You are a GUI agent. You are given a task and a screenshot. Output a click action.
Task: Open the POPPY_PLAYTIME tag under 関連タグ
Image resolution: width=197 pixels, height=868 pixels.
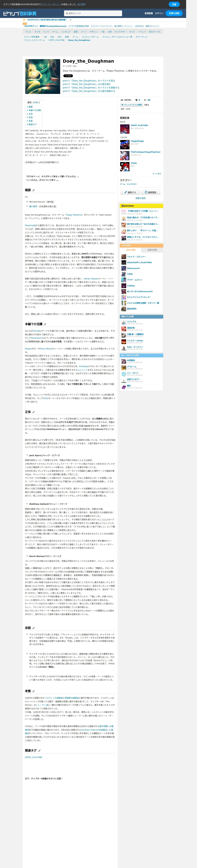click(x=33, y=757)
